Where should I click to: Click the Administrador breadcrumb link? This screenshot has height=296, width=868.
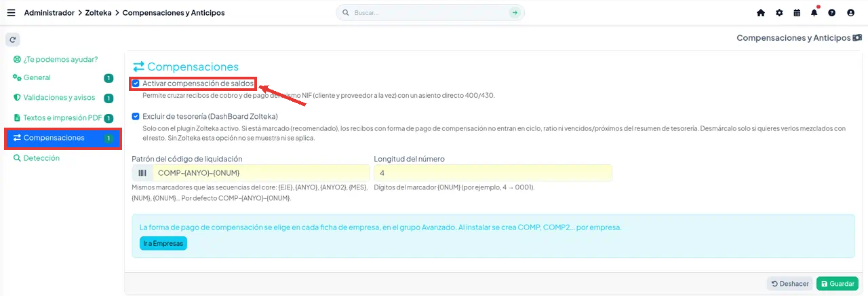coord(50,13)
